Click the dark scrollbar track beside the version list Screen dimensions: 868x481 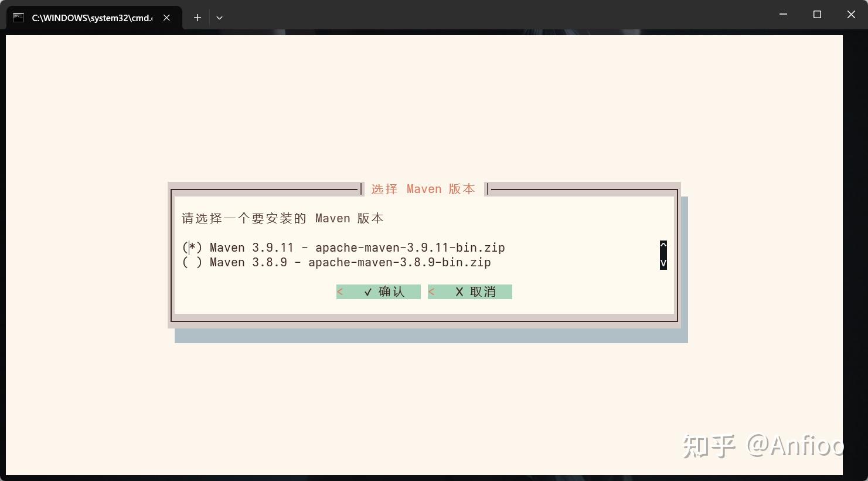[663, 255]
